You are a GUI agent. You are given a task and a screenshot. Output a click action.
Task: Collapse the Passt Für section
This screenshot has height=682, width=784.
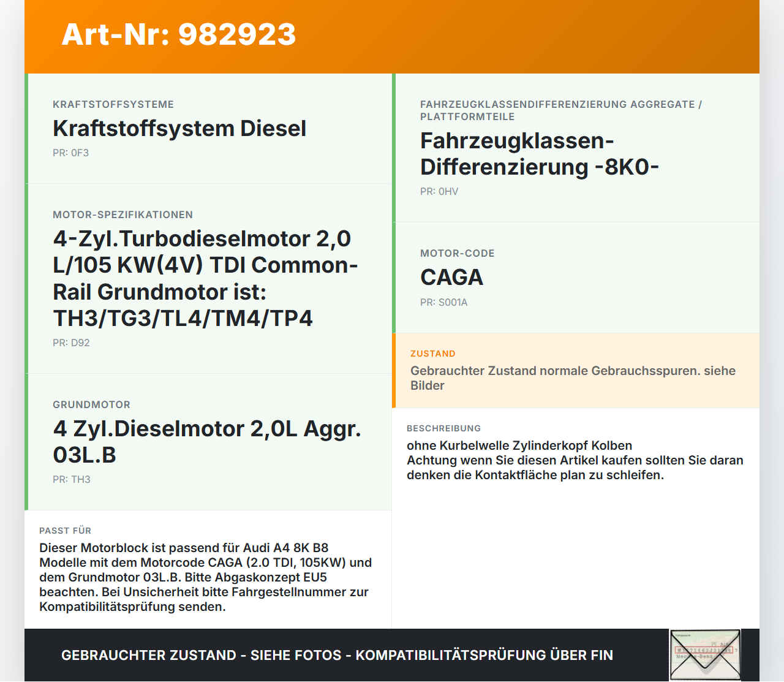click(x=208, y=569)
